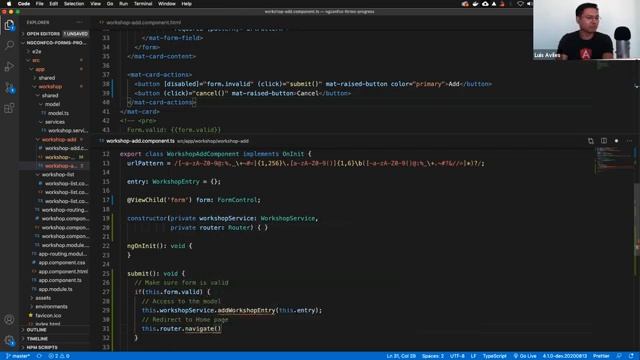Change end of line sequence LF

[x=473, y=356]
